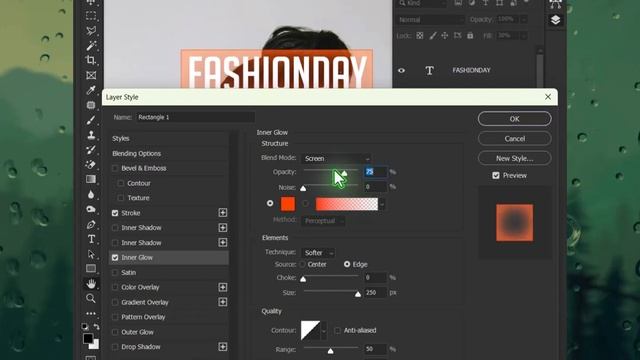Select the Path Selection tool
The height and width of the screenshot is (360, 640).
point(91,254)
